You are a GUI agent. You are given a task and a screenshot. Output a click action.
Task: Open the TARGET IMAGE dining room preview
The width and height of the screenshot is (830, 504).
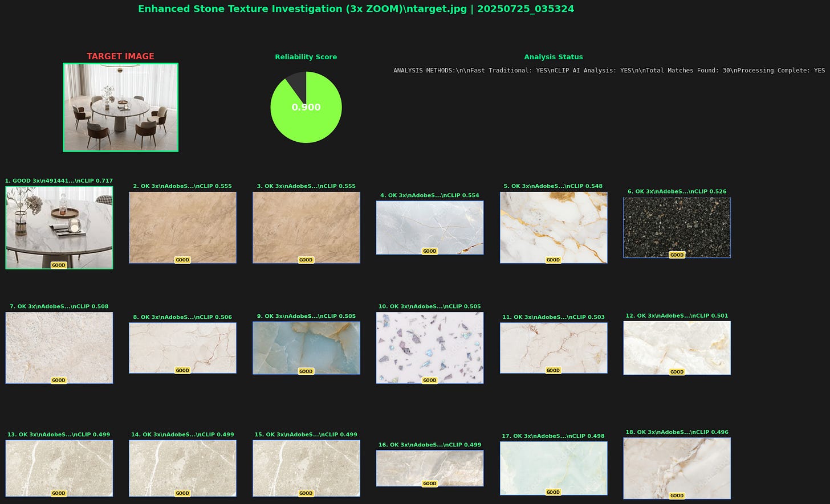point(120,106)
